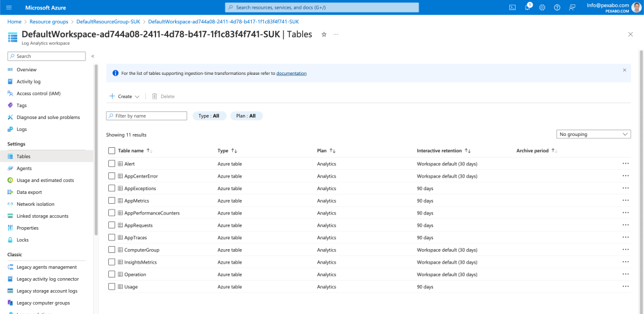Open Agents in the sidebar

pyautogui.click(x=24, y=168)
